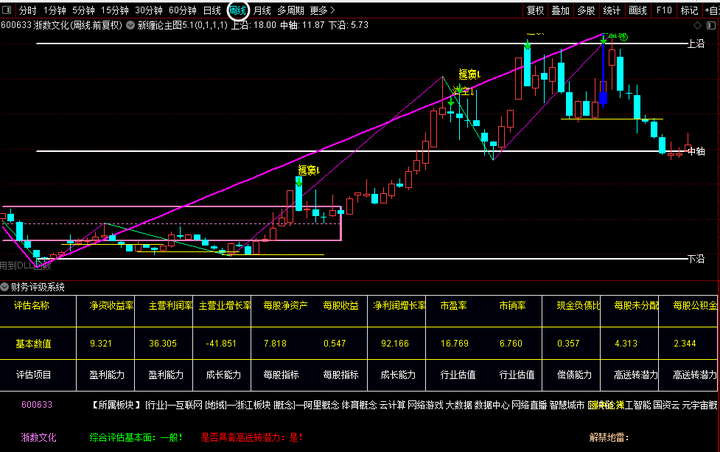Click the circle icon beside 财务评级系统
The image size is (720, 452).
pos(6,286)
